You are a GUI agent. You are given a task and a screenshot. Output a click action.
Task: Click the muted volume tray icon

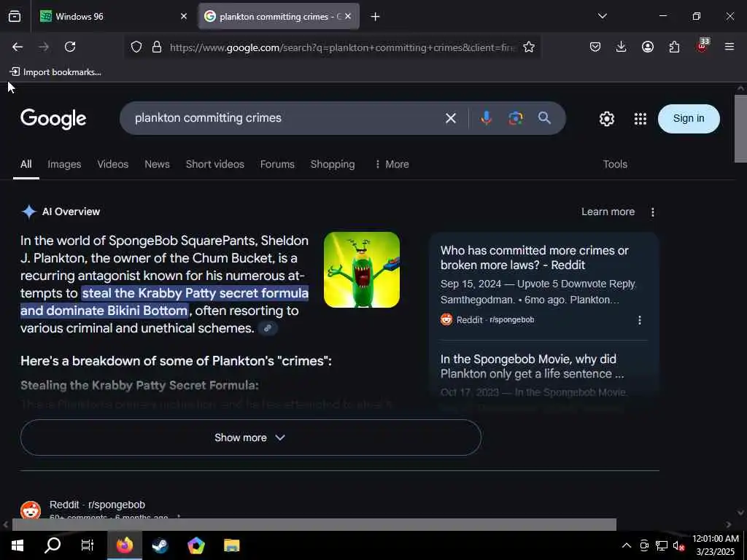678,545
